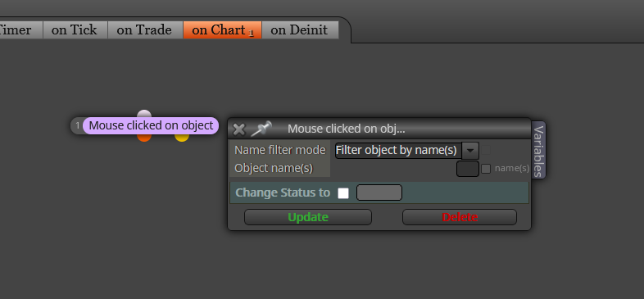Click the orange output connector on block
This screenshot has width=644, height=299.
[144, 137]
